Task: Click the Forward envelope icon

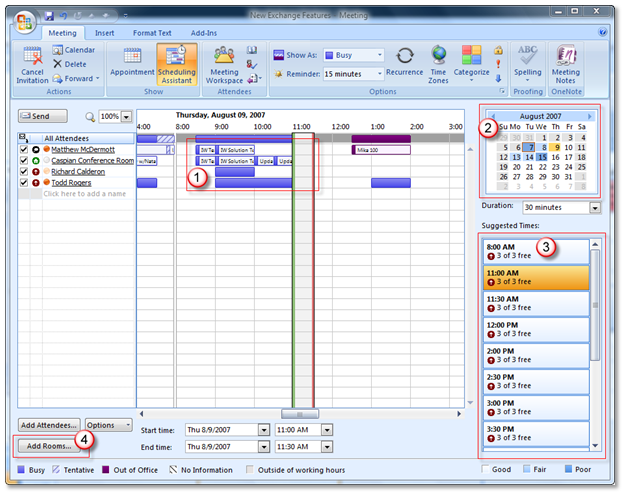Action: tap(57, 78)
